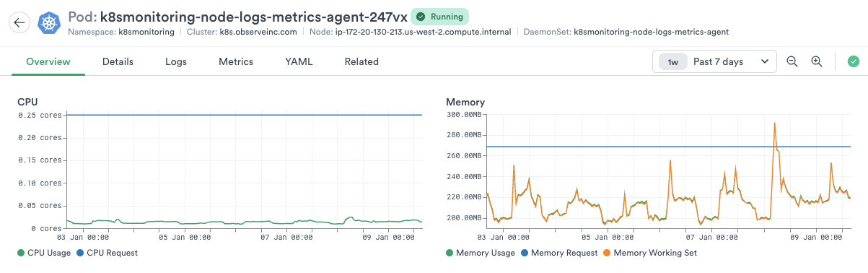Screen dimensions: 868x273
Task: Click the memory spike peak on chart
Action: click(x=774, y=123)
